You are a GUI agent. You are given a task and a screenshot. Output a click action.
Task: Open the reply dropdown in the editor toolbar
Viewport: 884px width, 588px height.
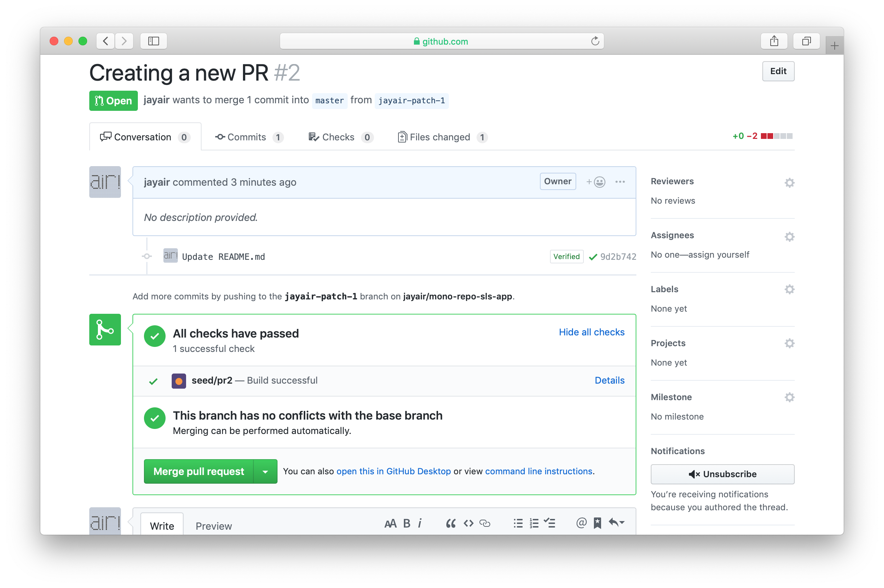(x=616, y=522)
